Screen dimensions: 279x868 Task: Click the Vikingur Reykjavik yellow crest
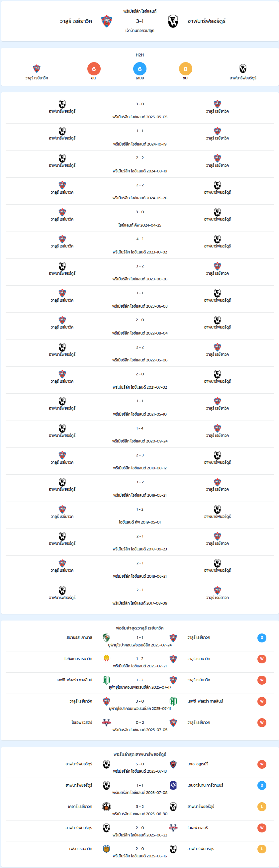(x=107, y=659)
